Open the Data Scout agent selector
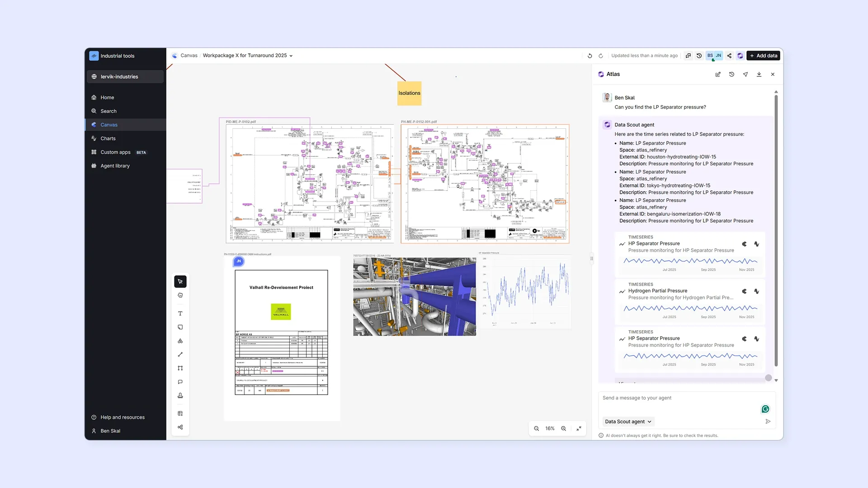This screenshot has width=868, height=488. pos(628,422)
